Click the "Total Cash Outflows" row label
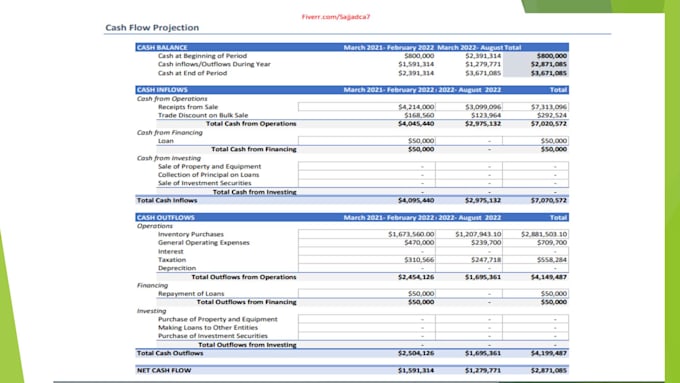The height and width of the screenshot is (383, 680). [170, 353]
